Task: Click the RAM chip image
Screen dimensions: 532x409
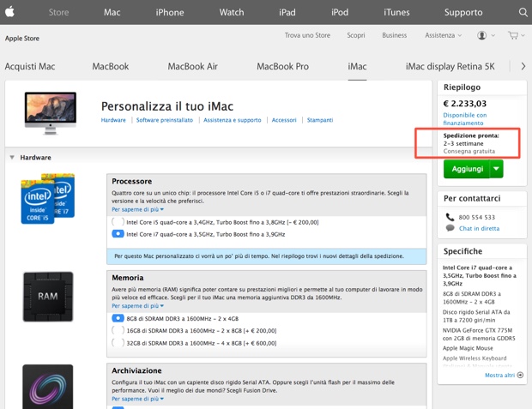Action: tap(48, 297)
